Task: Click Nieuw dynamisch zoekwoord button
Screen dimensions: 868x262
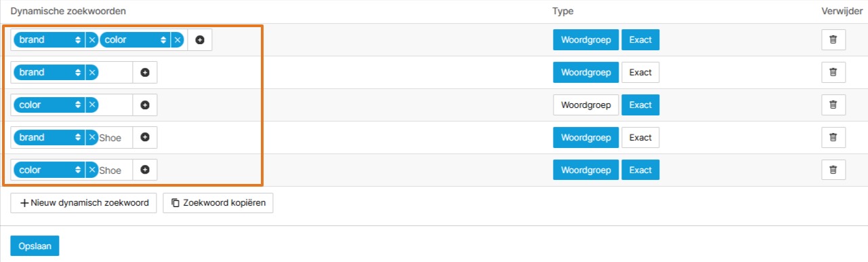Action: tap(84, 203)
